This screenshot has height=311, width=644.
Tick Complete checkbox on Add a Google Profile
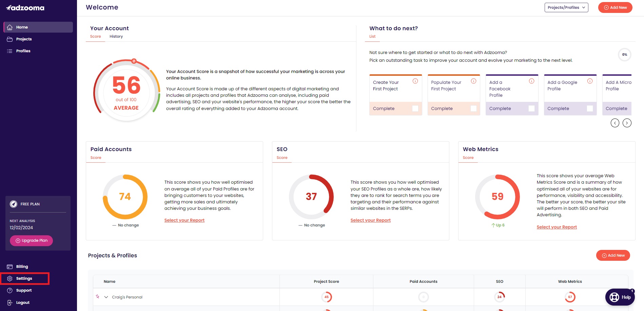pos(590,109)
